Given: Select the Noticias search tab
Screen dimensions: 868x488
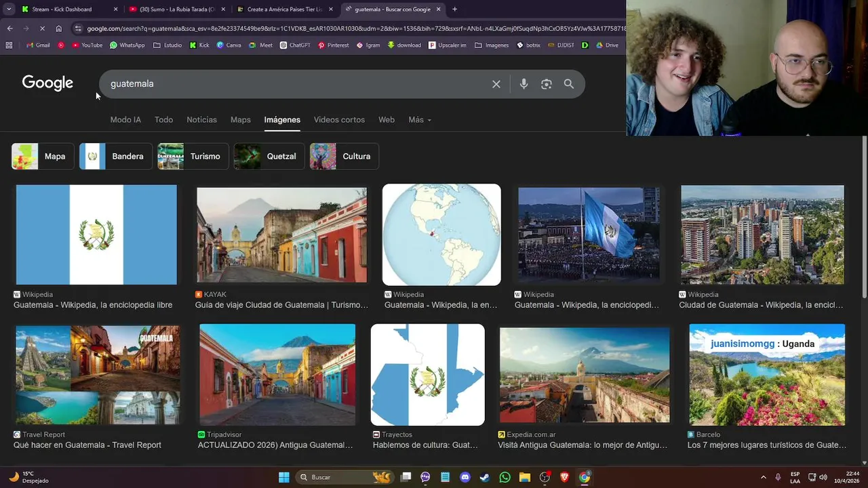Looking at the screenshot, I should click(201, 120).
